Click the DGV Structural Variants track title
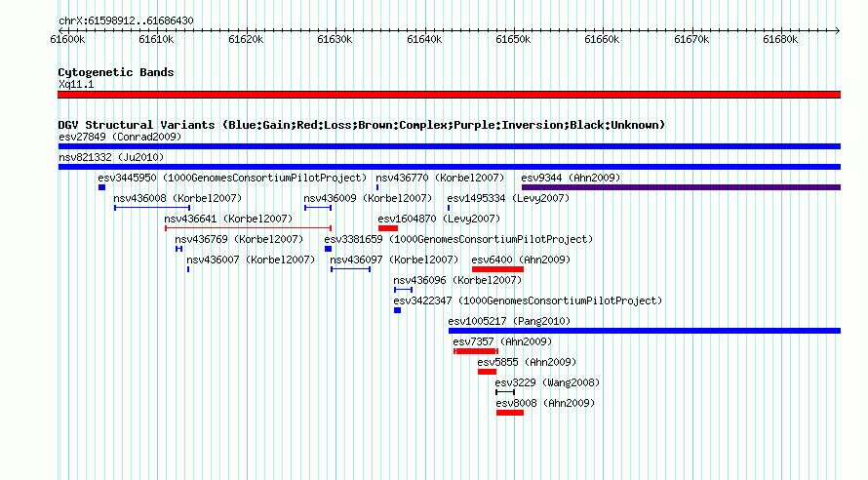The image size is (868, 480). 362,125
